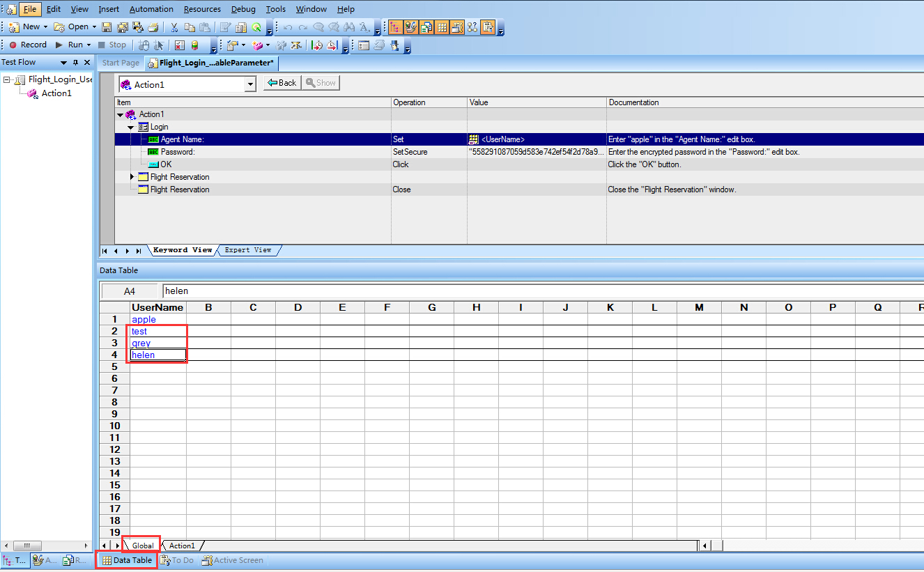Open the To Do bottom tab
Image resolution: width=924 pixels, height=572 pixels.
pyautogui.click(x=177, y=560)
